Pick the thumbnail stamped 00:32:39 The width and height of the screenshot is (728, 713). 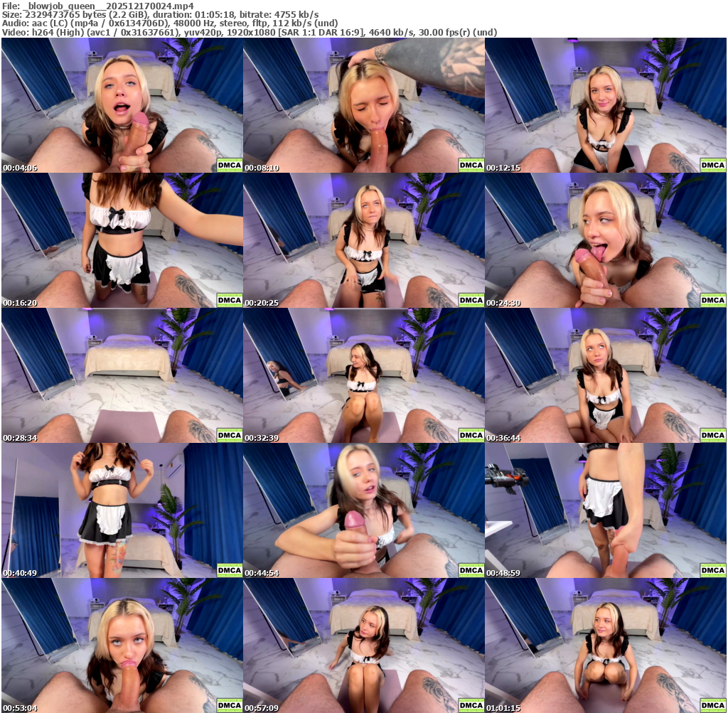(364, 375)
